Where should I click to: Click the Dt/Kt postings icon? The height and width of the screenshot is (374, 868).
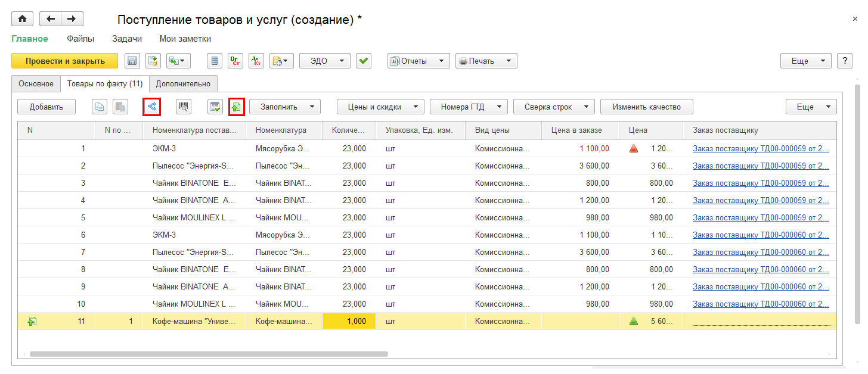256,61
